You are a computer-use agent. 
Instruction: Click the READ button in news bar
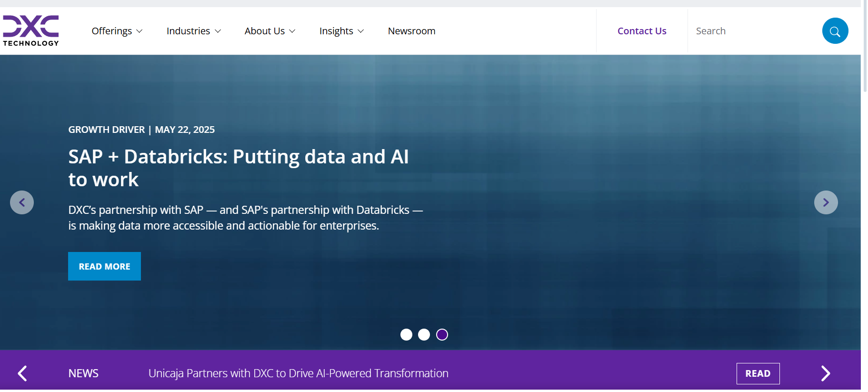pyautogui.click(x=758, y=373)
